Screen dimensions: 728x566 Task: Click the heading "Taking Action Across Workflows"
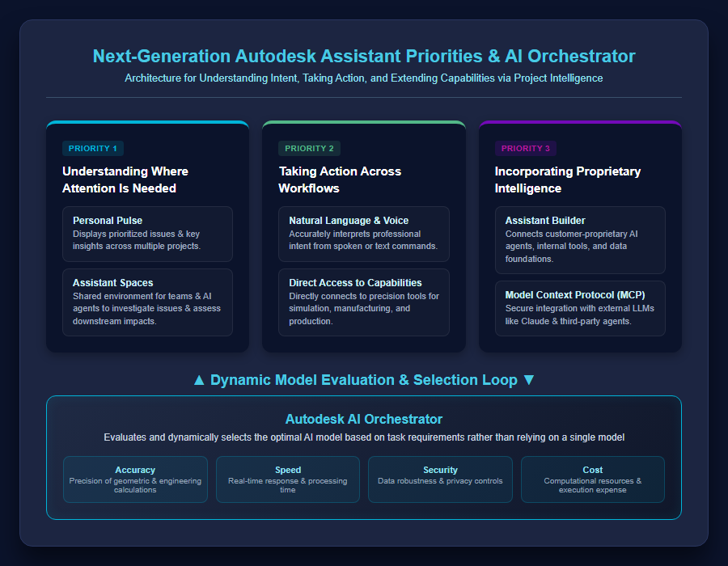pos(340,180)
